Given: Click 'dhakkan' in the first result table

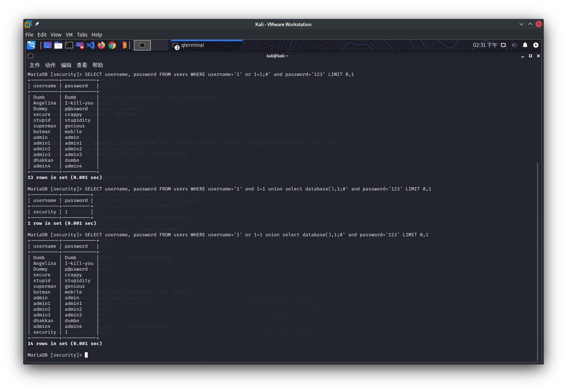Looking at the screenshot, I should (43, 160).
